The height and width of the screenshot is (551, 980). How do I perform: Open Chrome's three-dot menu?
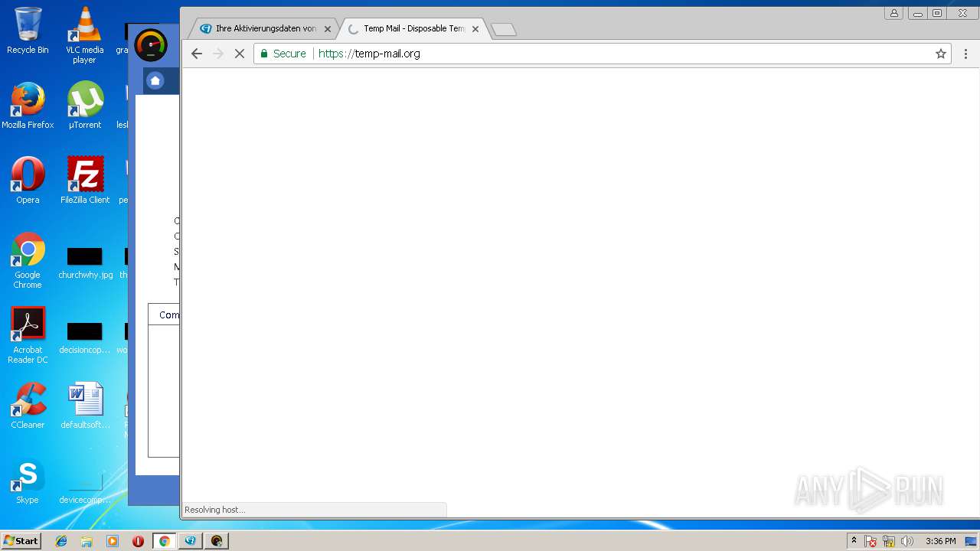965,54
